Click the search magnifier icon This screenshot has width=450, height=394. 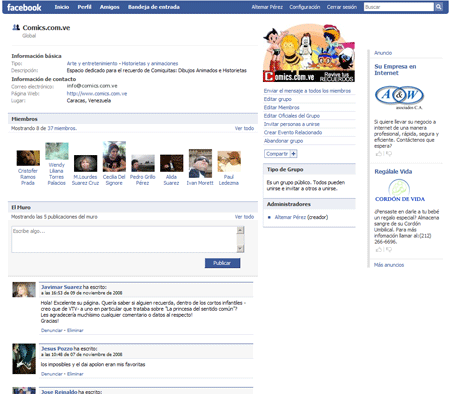click(439, 7)
